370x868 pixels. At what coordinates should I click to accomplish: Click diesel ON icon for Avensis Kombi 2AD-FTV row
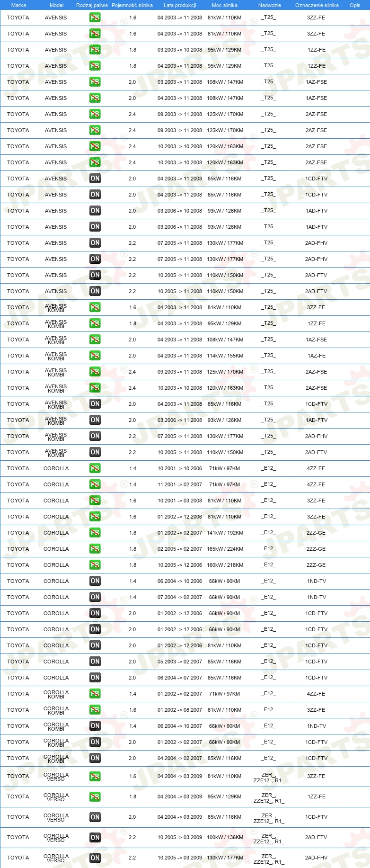[x=95, y=452]
